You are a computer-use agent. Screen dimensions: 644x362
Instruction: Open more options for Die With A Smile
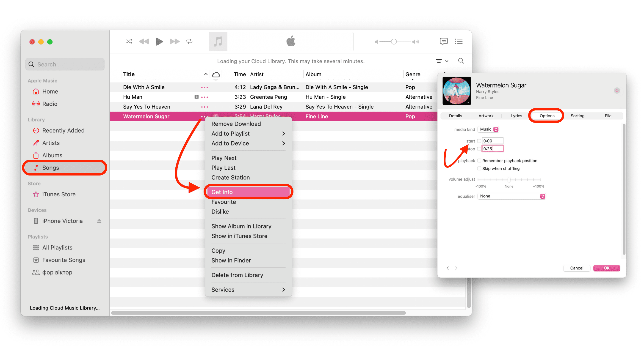205,88
